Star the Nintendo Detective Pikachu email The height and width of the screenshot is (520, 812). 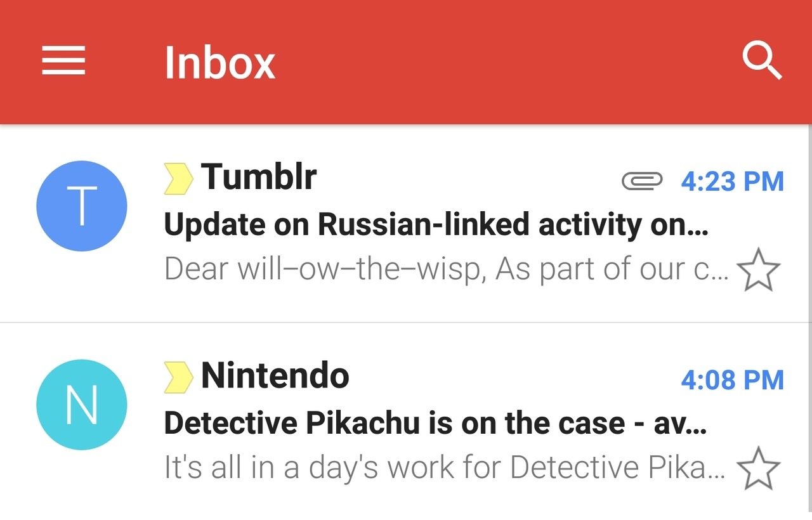coord(759,468)
